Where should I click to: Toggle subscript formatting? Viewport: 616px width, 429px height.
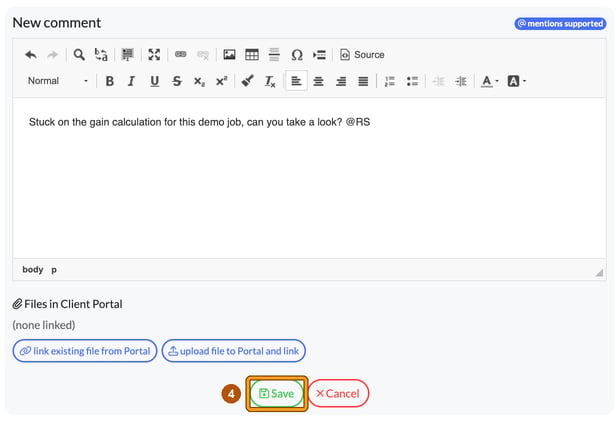tap(199, 81)
